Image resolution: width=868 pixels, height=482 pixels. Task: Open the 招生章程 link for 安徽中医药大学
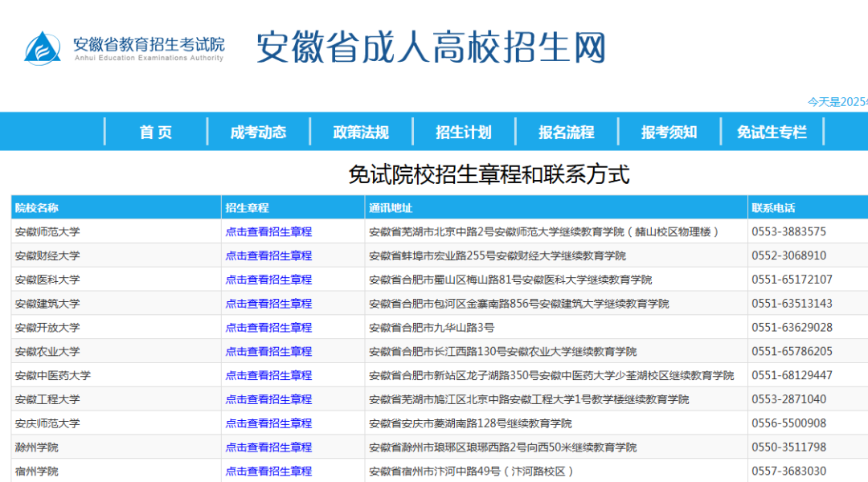pyautogui.click(x=268, y=375)
